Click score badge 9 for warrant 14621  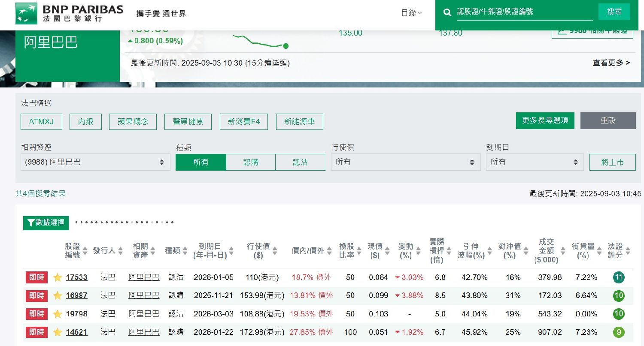tap(619, 332)
